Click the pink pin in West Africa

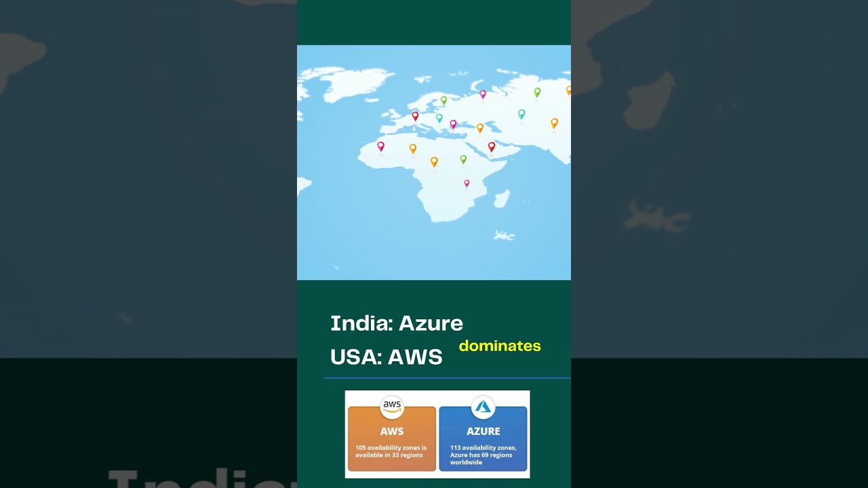pyautogui.click(x=380, y=146)
